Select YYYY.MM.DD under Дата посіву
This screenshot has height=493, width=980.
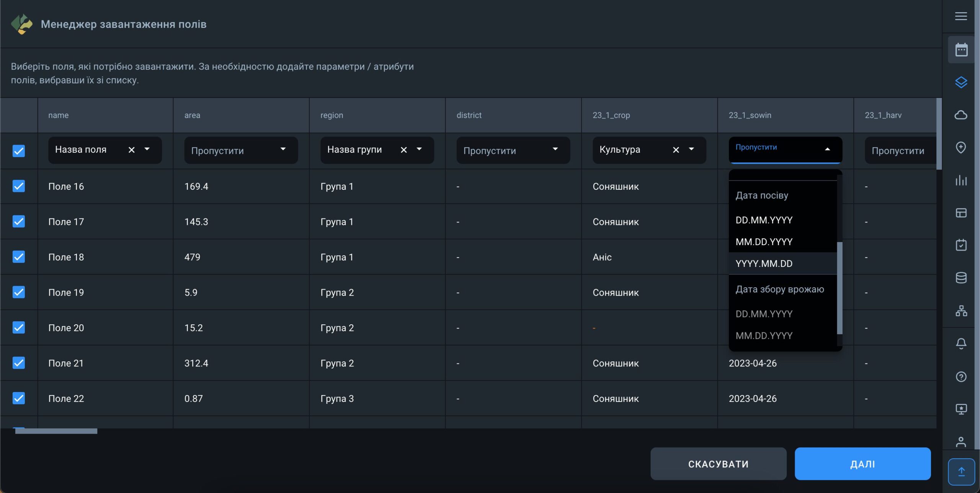[764, 264]
